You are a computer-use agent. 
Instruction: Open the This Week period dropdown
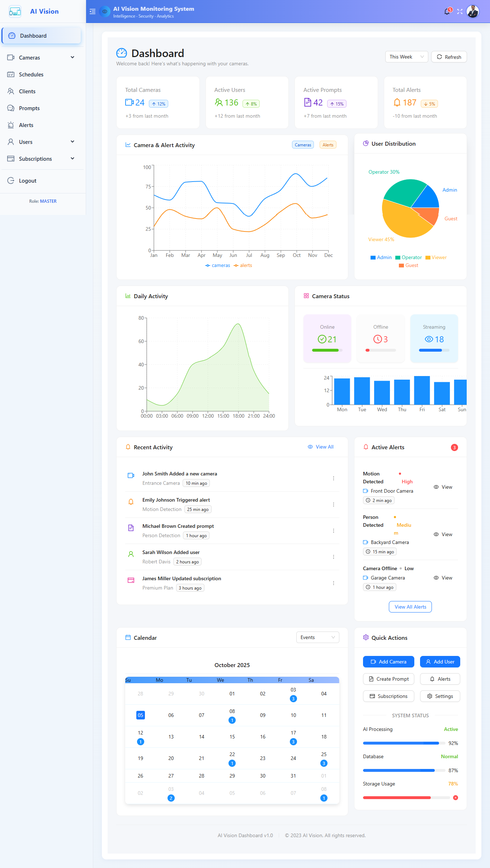pos(406,57)
